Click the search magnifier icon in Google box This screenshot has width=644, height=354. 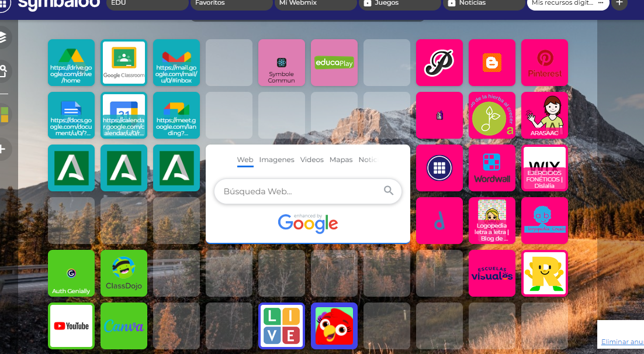click(x=389, y=190)
